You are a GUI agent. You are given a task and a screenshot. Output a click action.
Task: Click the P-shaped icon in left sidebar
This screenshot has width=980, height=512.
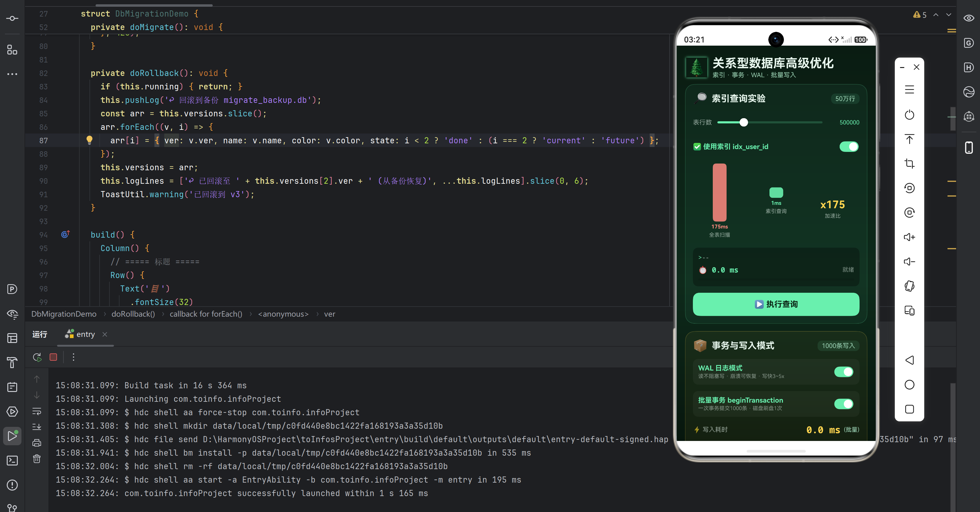coord(12,289)
